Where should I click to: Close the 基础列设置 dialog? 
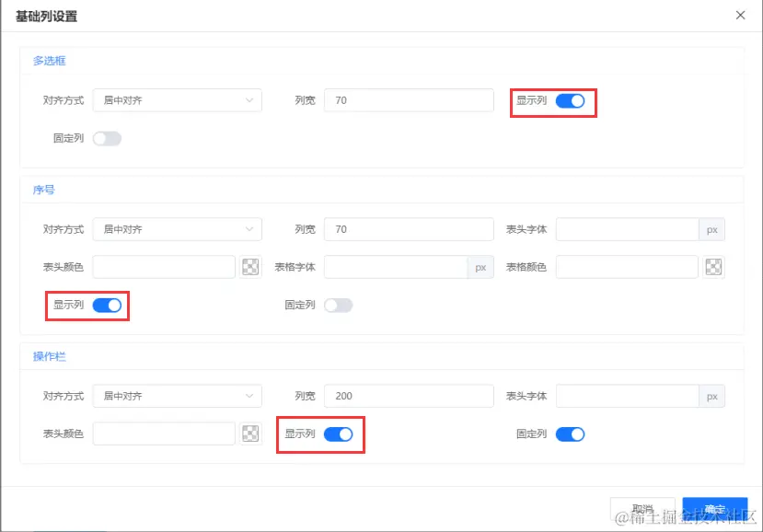[740, 15]
